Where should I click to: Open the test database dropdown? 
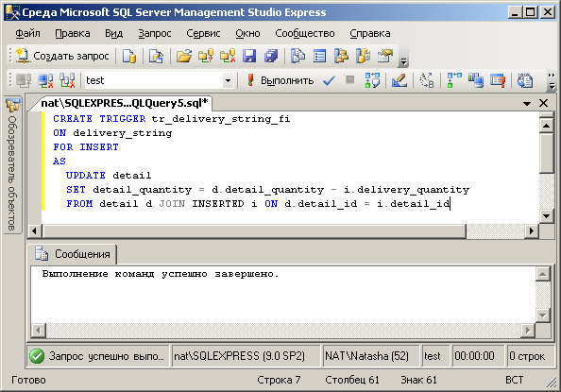tap(228, 80)
